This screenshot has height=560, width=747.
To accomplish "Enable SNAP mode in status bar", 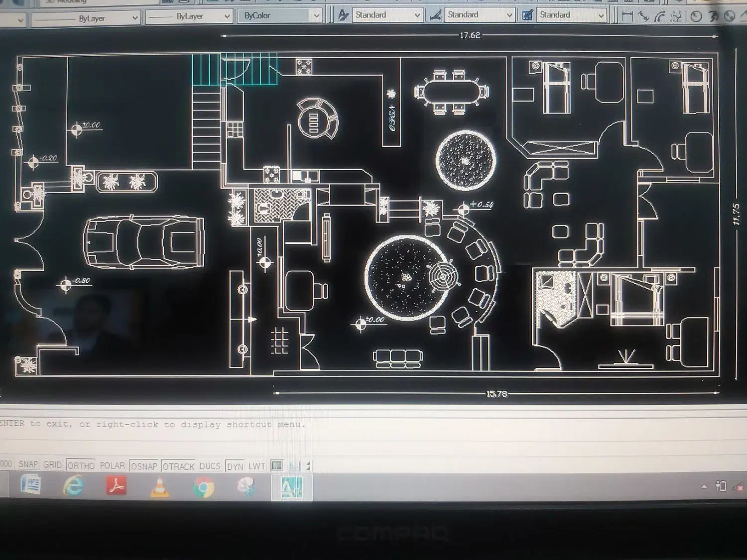I will tap(28, 464).
